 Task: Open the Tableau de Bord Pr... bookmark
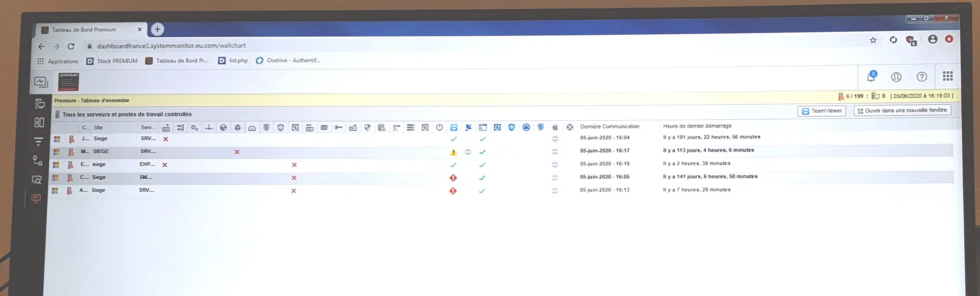(x=177, y=61)
